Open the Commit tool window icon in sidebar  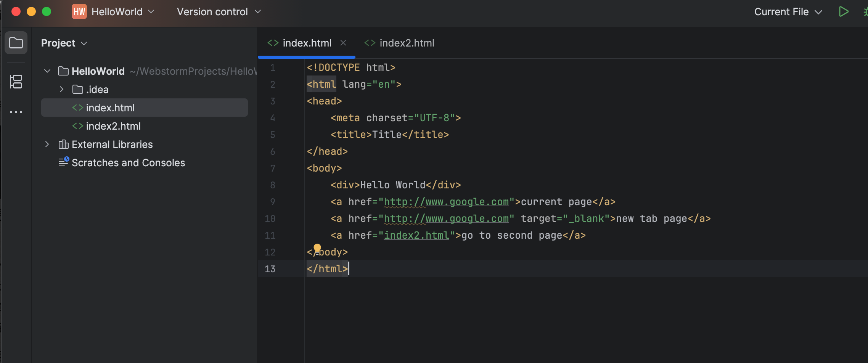(16, 82)
